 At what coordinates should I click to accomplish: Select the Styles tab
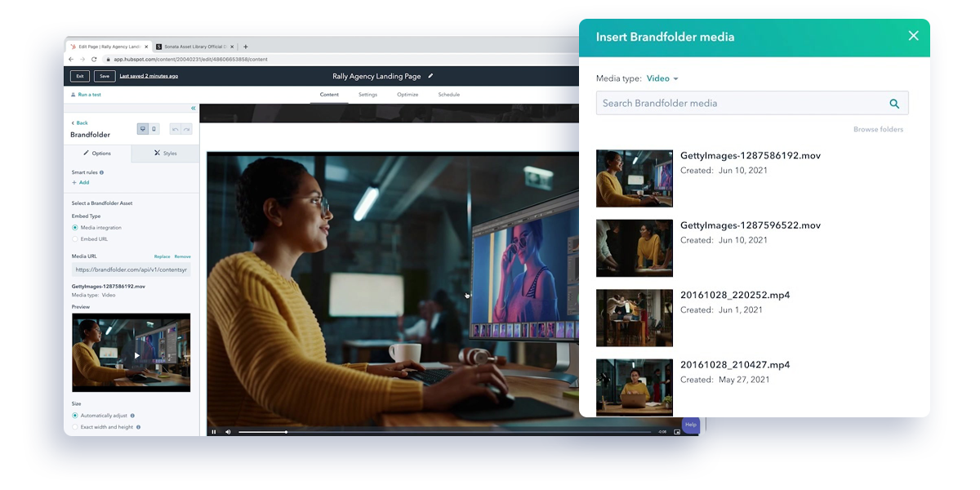point(165,154)
